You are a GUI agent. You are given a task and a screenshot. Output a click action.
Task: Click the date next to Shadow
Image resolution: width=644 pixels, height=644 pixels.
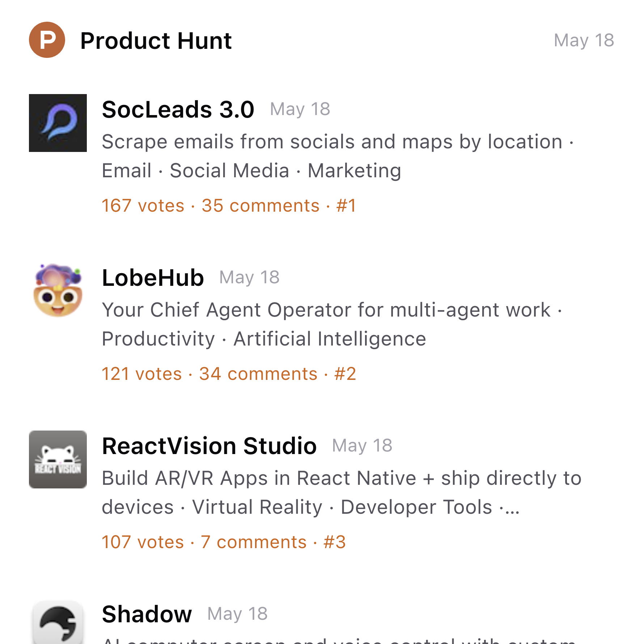pyautogui.click(x=237, y=614)
